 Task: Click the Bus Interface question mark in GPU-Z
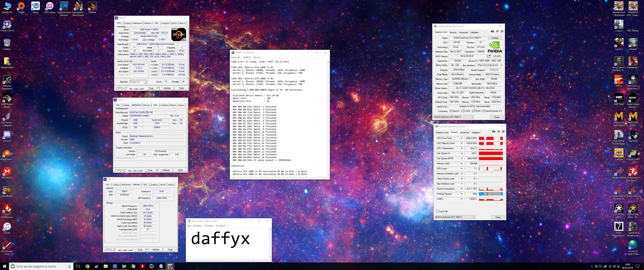coord(501,65)
